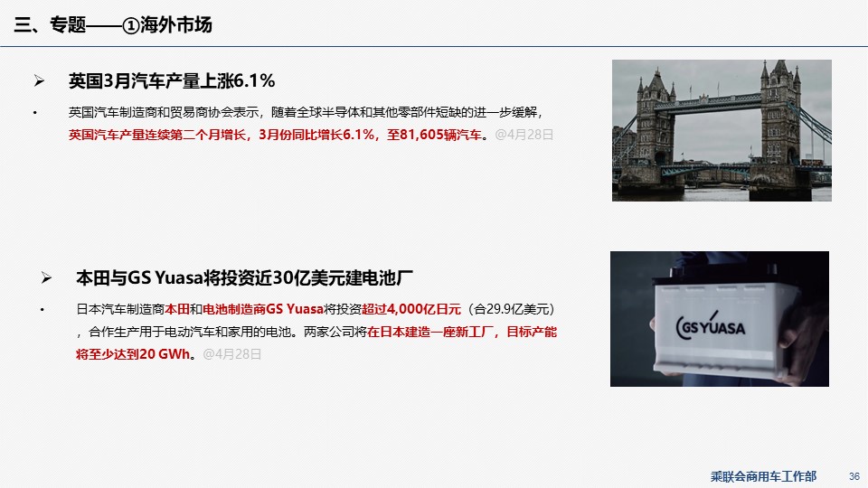Click the page number 36
868x488 pixels.
[x=854, y=475]
